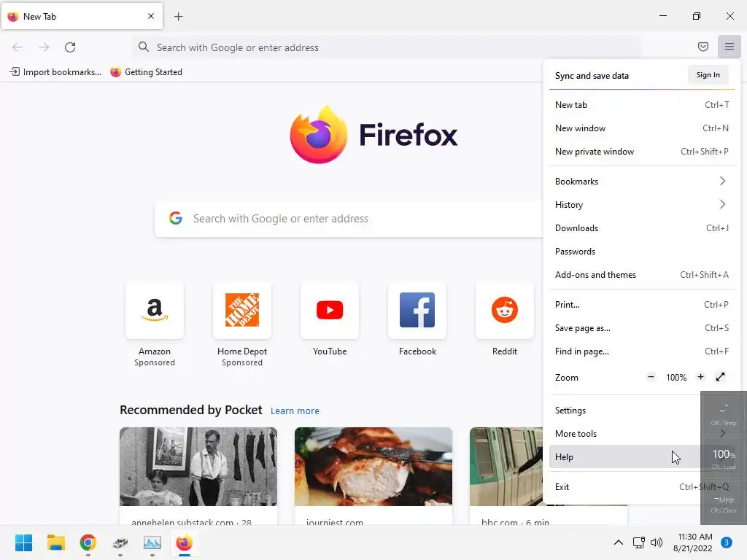Go back one page arrow
This screenshot has width=747, height=560.
pyautogui.click(x=18, y=47)
